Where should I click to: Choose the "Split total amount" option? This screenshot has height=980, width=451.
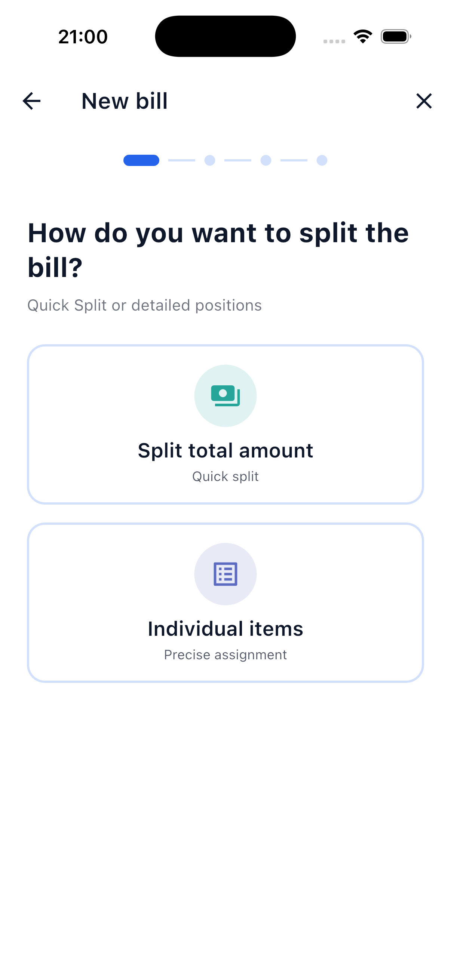coord(225,450)
